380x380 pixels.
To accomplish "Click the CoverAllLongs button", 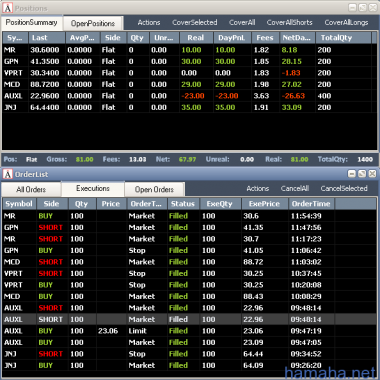I will tap(346, 22).
